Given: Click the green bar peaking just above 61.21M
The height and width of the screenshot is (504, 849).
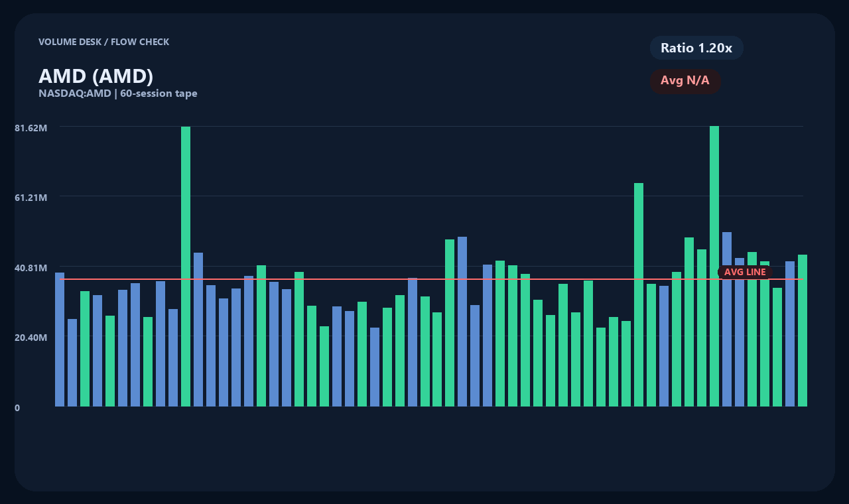Looking at the screenshot, I should [x=639, y=294].
